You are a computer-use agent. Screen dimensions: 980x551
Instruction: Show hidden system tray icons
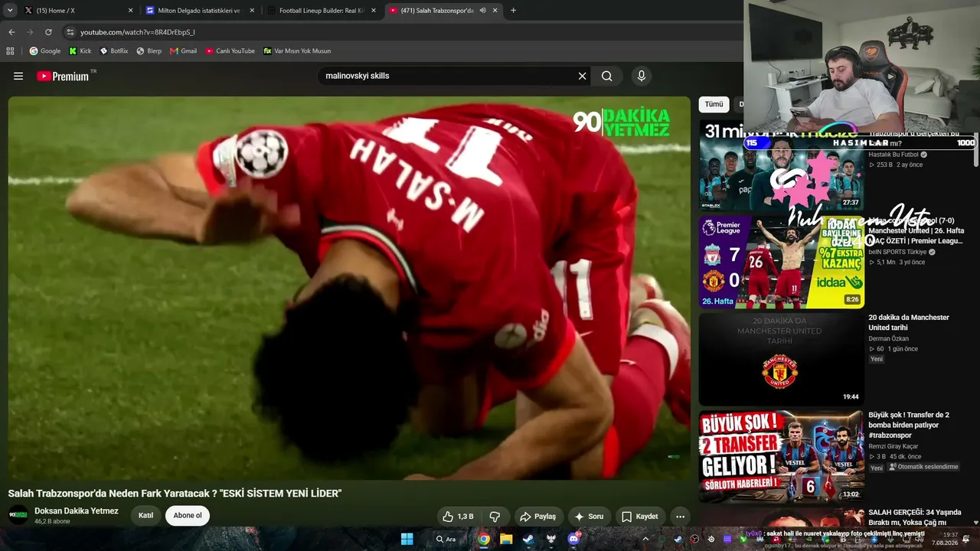click(x=645, y=539)
